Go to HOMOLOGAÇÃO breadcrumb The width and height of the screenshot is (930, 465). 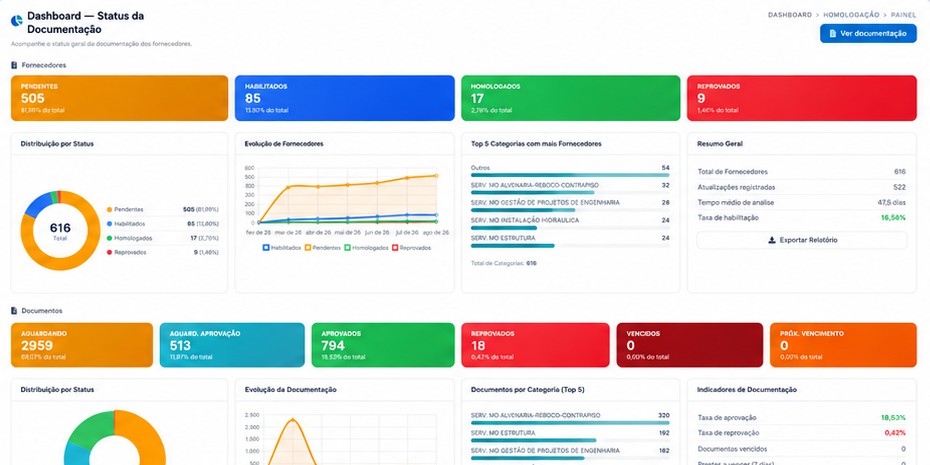pyautogui.click(x=851, y=15)
